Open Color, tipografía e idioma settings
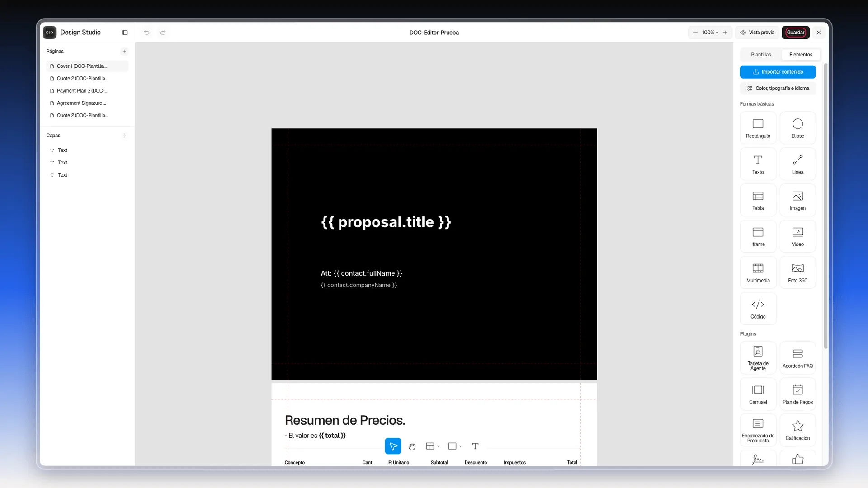 pyautogui.click(x=778, y=89)
